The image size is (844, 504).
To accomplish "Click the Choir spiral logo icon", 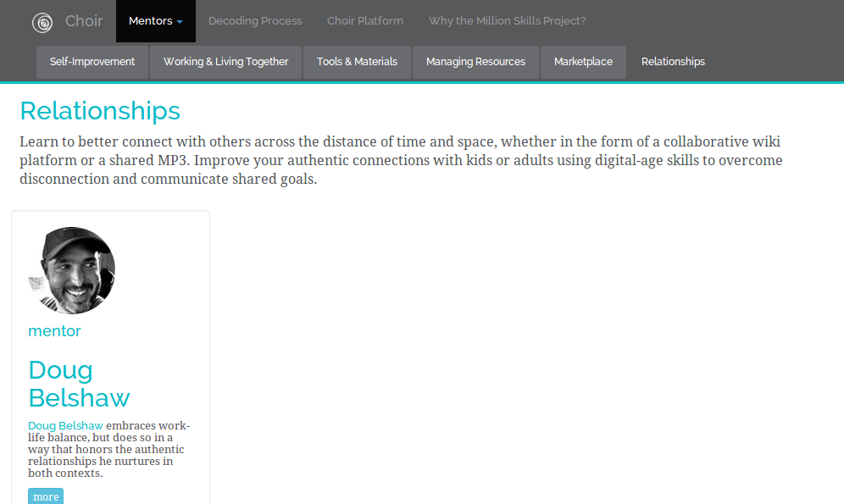I will click(x=42, y=22).
